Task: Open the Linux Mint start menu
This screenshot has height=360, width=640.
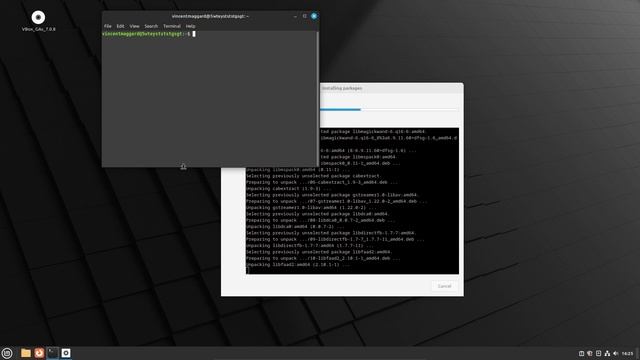Action: click(7, 353)
